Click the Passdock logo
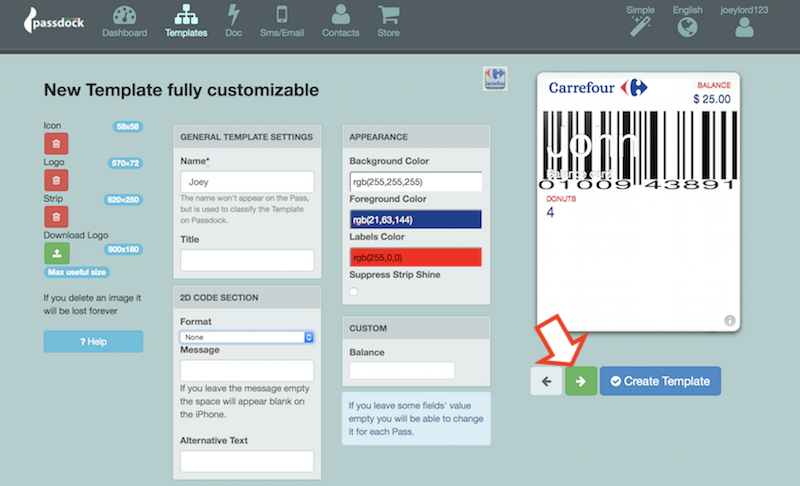This screenshot has height=486, width=800. [x=54, y=21]
